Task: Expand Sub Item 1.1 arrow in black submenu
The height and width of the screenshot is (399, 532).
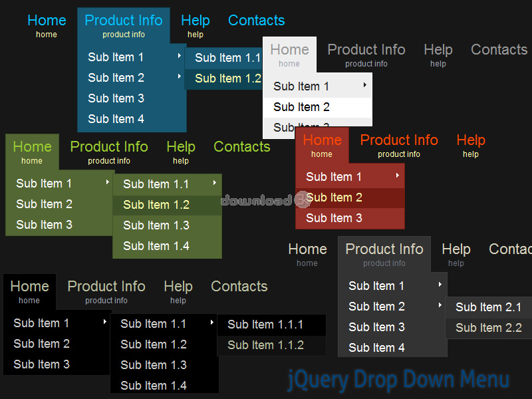Action: point(211,323)
